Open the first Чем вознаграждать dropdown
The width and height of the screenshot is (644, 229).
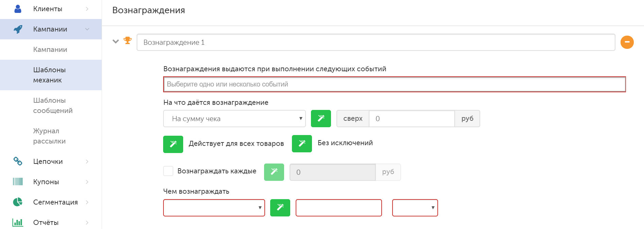click(214, 208)
